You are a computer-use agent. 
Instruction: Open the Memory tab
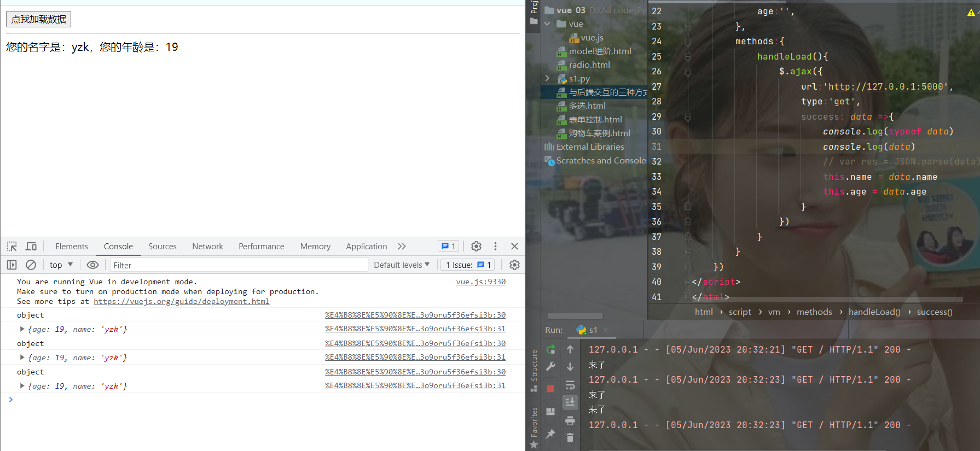pyautogui.click(x=315, y=247)
